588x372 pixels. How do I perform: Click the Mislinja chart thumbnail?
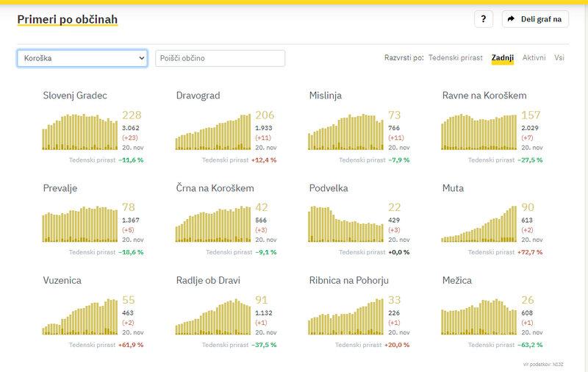[347, 131]
